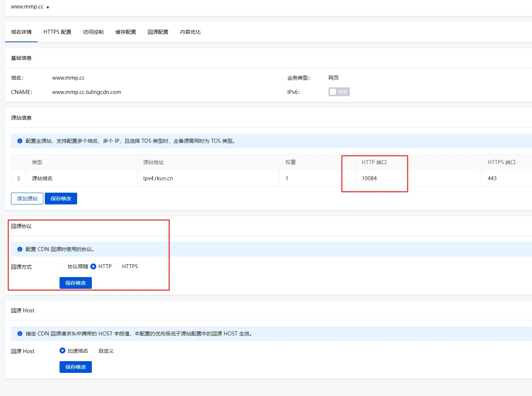The image size is (532, 396).
Task: Click the blue status dot beside www.mmp.cc
Action: coord(48,7)
